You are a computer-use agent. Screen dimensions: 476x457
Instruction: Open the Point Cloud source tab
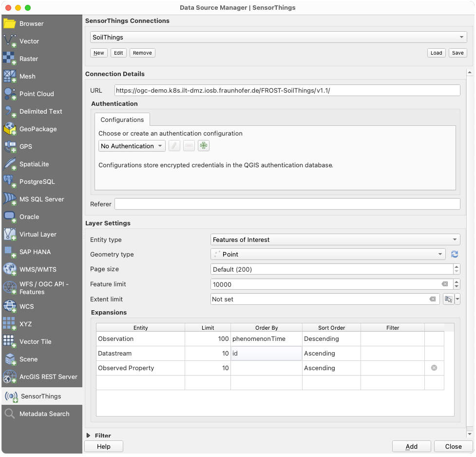tap(41, 94)
